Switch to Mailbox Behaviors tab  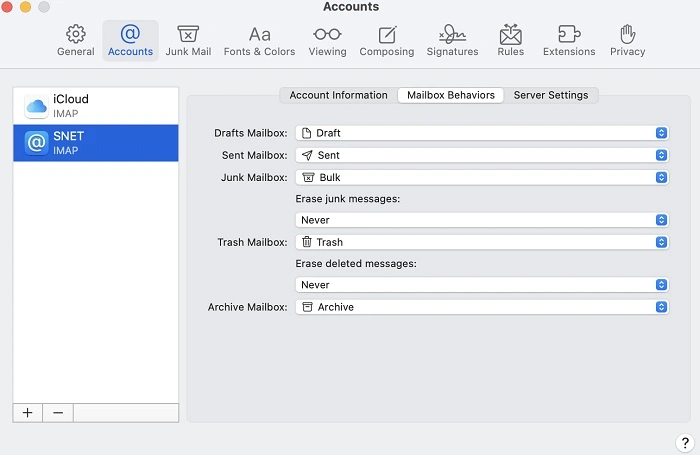(x=451, y=95)
